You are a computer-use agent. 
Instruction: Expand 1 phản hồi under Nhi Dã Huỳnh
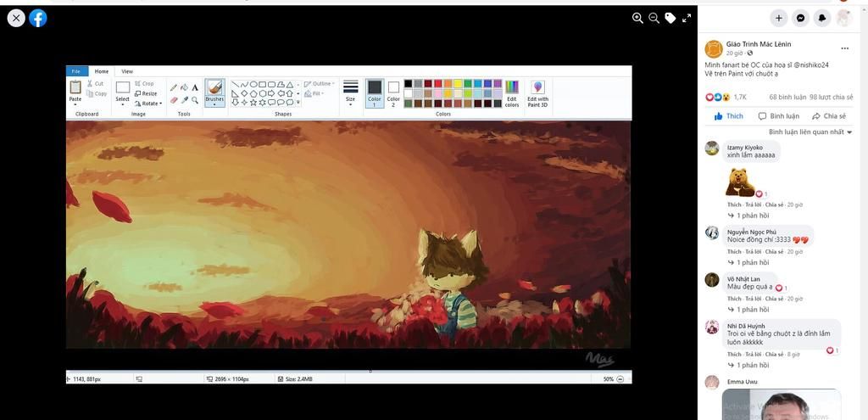(748, 365)
